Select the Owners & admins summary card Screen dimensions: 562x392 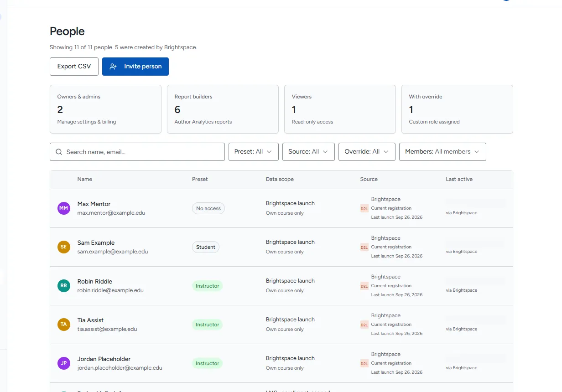point(105,109)
